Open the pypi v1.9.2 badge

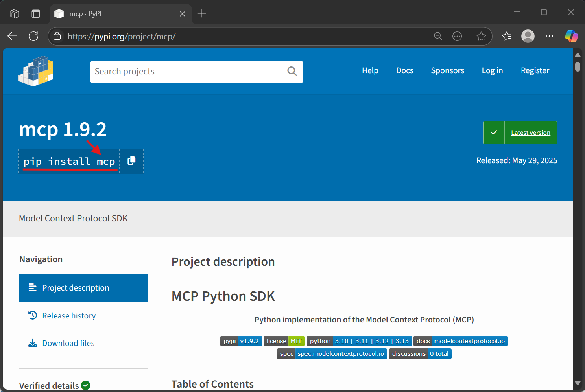241,341
